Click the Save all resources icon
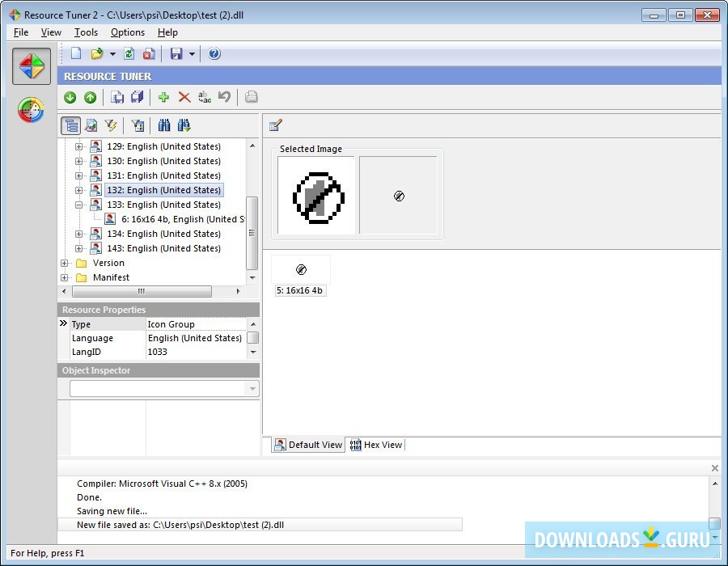 click(x=138, y=97)
